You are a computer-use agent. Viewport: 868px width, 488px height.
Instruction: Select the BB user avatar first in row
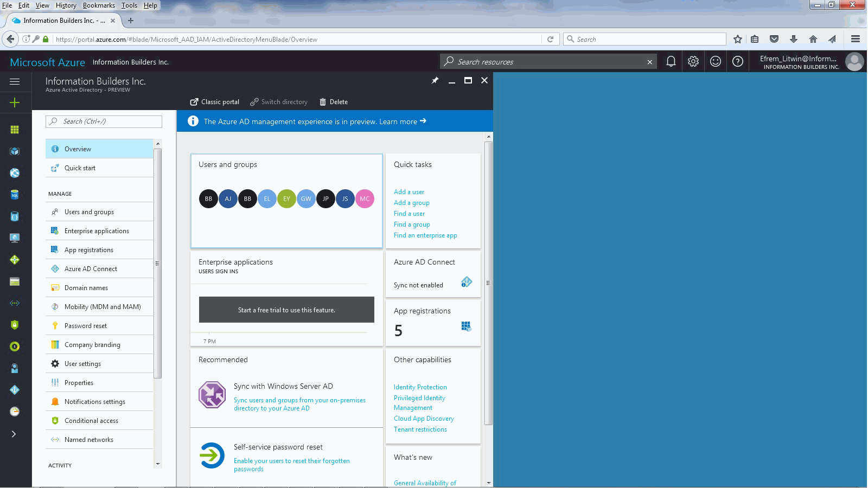pyautogui.click(x=208, y=198)
